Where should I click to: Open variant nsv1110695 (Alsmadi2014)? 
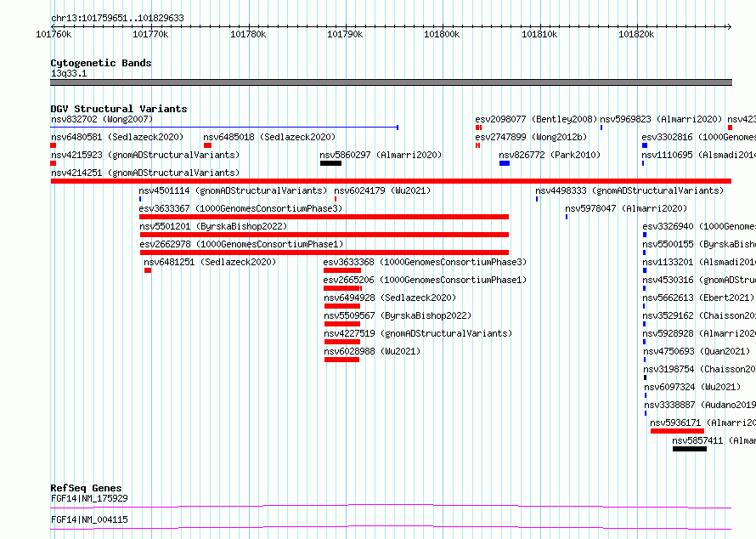pos(698,155)
